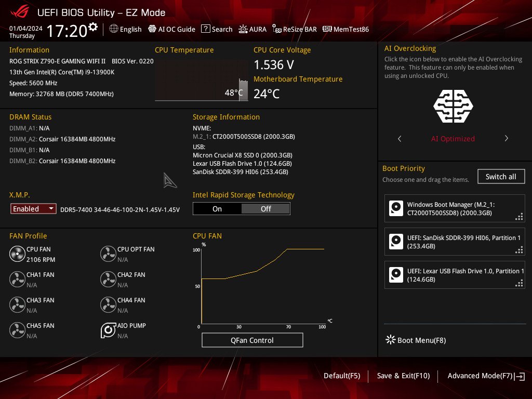Open the Search help
Screen dimensions: 532x399
[217, 29]
